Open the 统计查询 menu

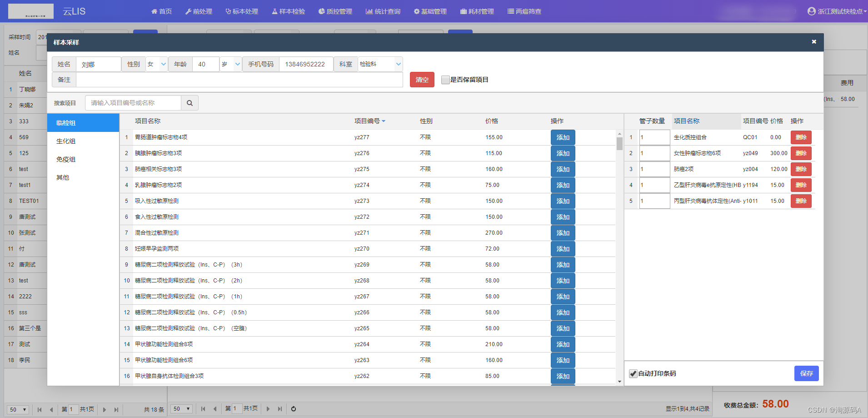[383, 11]
